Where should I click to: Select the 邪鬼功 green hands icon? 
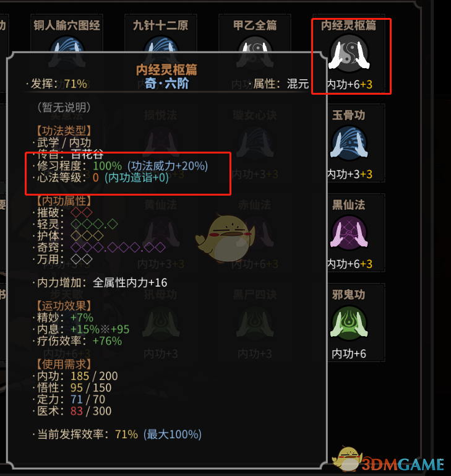point(349,322)
